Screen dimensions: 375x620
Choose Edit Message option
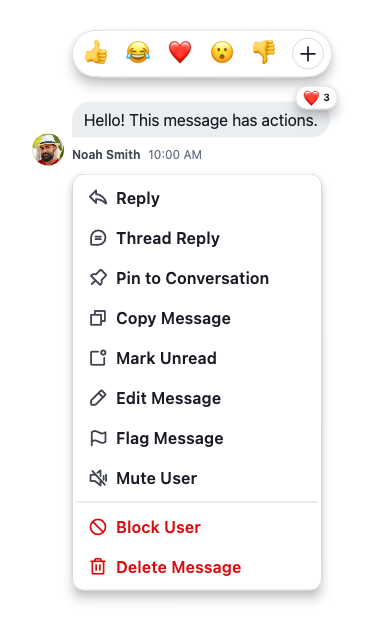coord(197,398)
